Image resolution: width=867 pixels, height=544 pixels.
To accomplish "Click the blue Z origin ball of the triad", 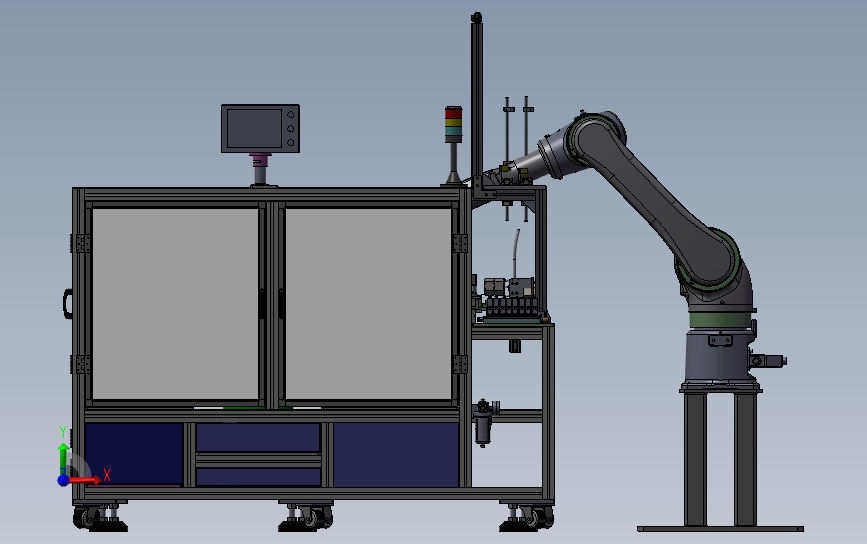I will [63, 480].
